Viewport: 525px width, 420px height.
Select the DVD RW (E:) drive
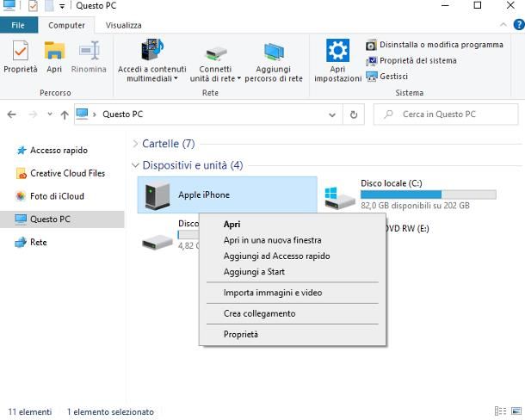click(407, 229)
